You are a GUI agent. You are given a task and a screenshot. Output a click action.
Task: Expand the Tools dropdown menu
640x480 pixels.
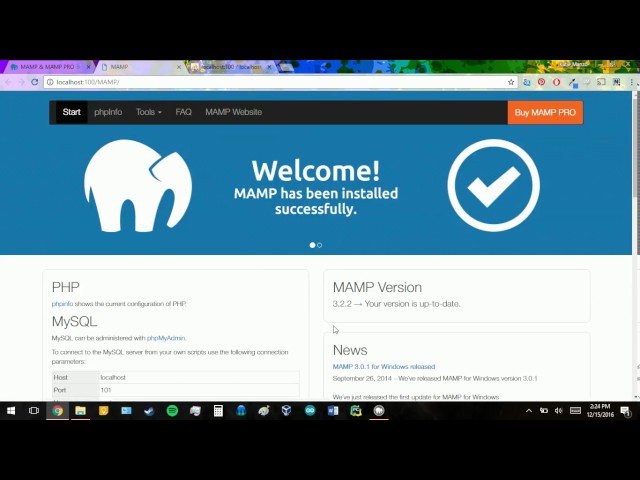tap(149, 112)
